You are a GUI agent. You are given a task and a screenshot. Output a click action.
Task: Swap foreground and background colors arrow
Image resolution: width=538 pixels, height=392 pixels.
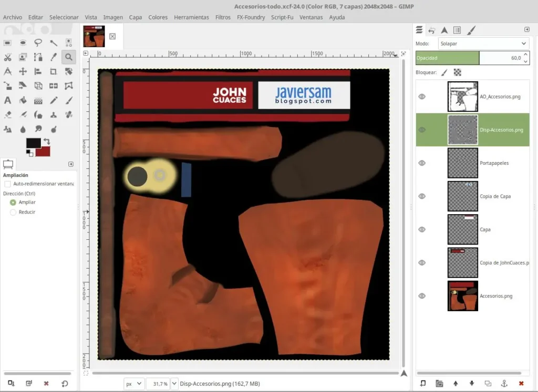[x=47, y=141]
